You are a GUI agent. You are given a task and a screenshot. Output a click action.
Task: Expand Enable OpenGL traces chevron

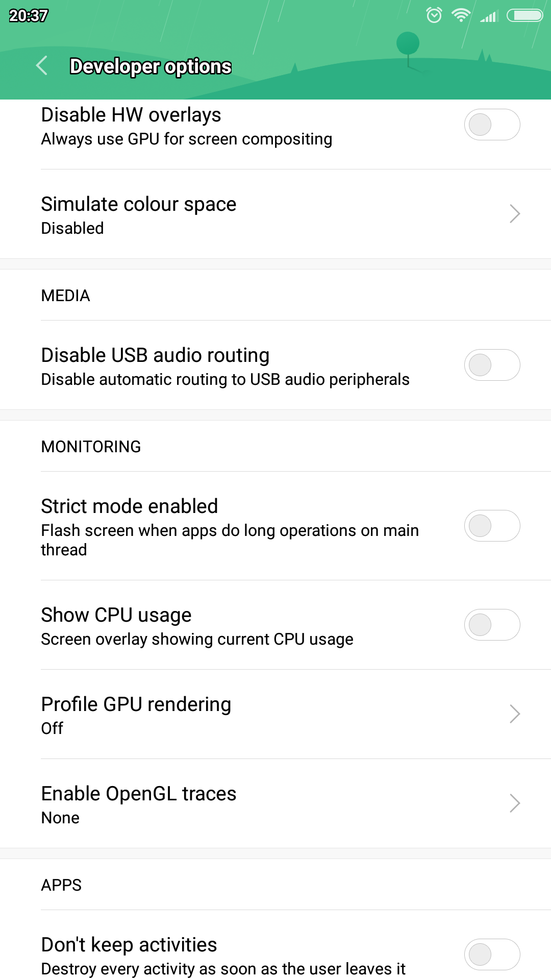515,803
